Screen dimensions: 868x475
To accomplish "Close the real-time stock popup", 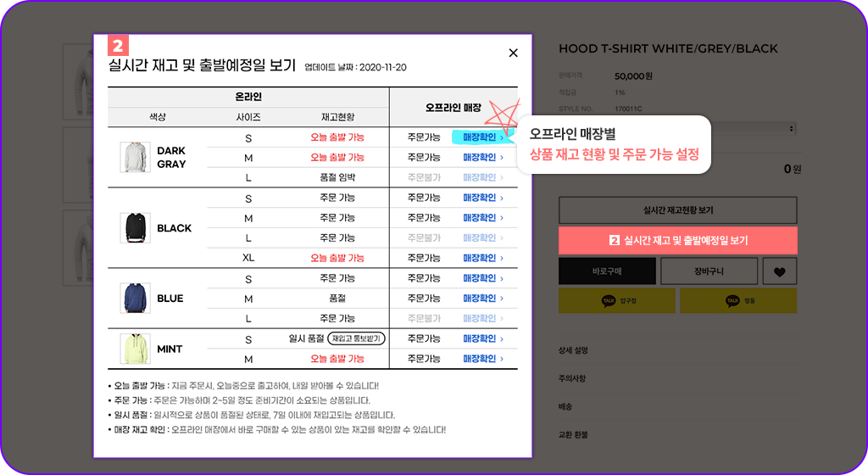I will point(513,53).
